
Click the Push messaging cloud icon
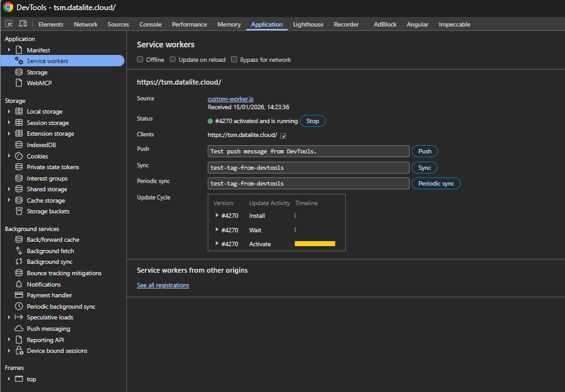(x=19, y=329)
